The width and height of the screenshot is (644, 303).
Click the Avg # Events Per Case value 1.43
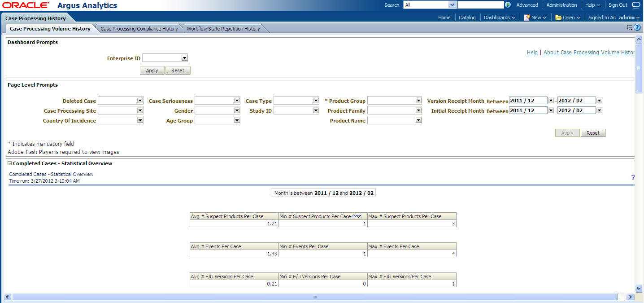pyautogui.click(x=271, y=254)
